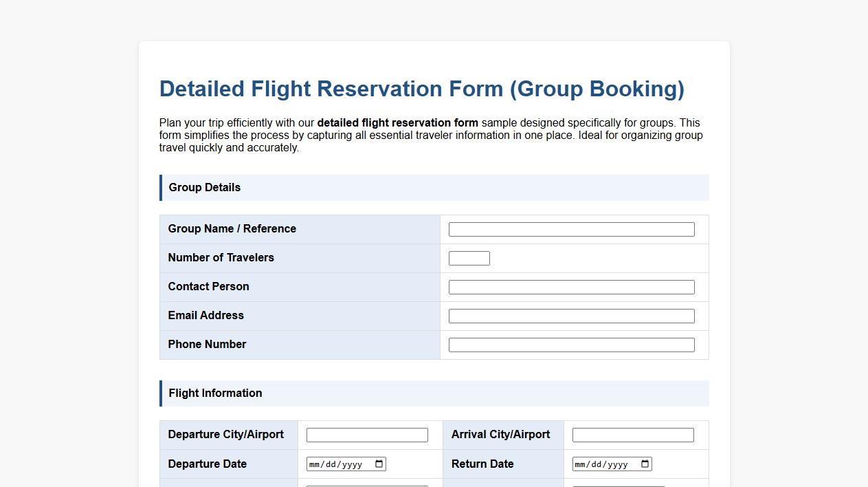Click the Group Details section header
Screen dimensions: 868x487
pos(204,187)
